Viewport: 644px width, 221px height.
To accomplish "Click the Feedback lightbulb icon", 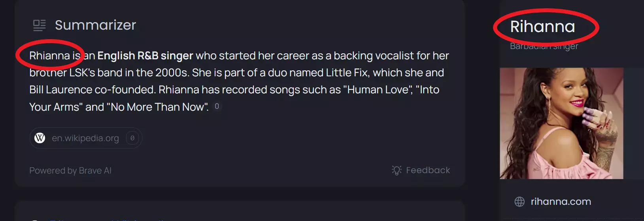I will tap(397, 170).
